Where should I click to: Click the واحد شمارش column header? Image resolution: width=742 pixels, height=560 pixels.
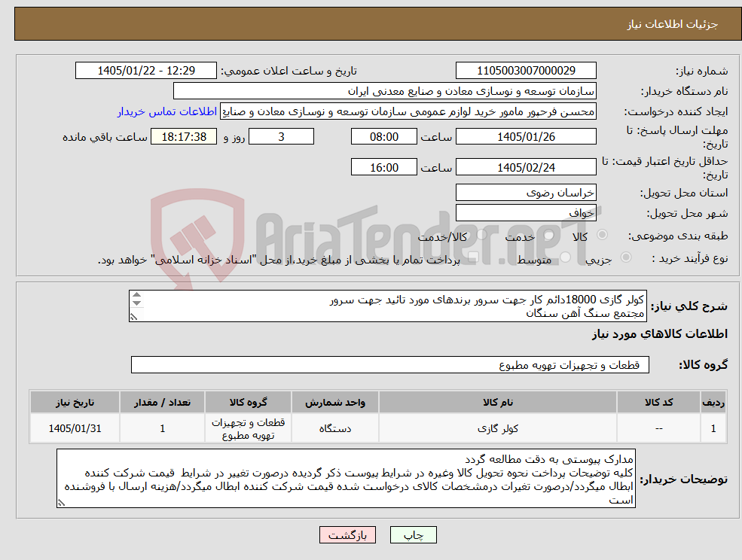click(x=335, y=402)
